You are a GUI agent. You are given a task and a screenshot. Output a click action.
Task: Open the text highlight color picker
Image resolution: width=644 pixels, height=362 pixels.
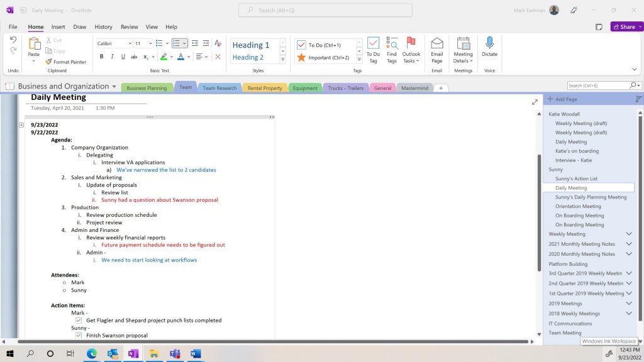(171, 57)
